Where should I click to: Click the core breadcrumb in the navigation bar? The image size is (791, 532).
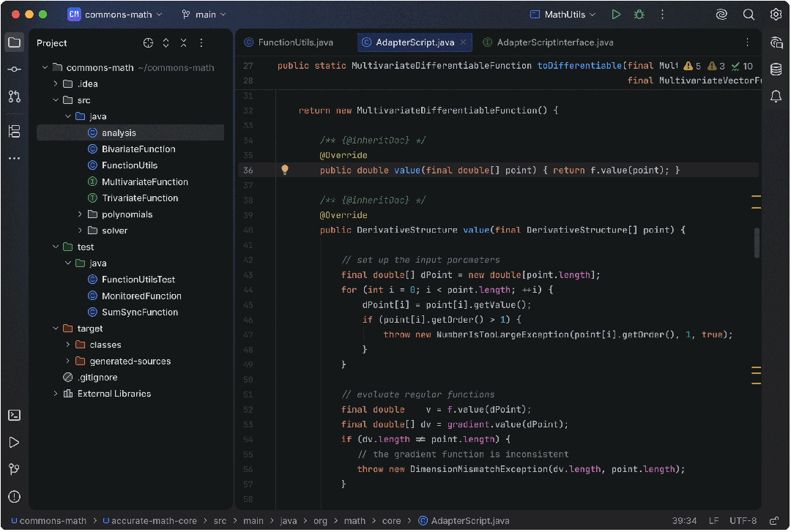click(x=391, y=520)
